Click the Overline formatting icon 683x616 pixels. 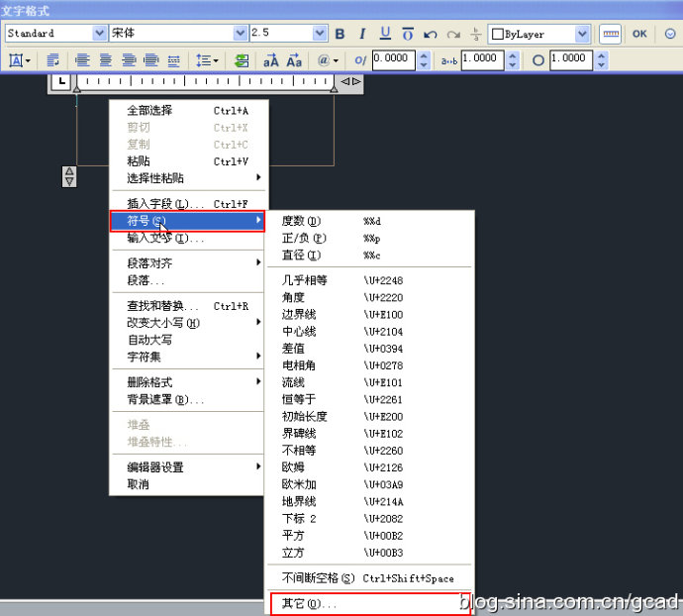click(407, 34)
